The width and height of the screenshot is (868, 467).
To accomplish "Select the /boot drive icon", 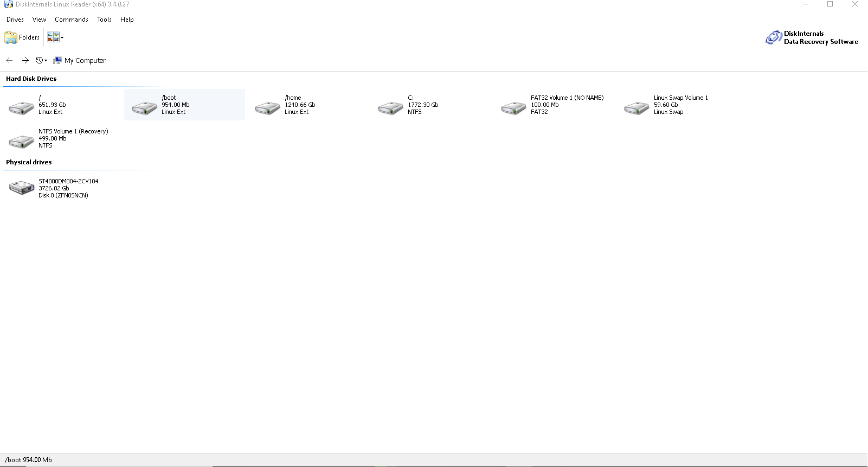I will (x=145, y=107).
